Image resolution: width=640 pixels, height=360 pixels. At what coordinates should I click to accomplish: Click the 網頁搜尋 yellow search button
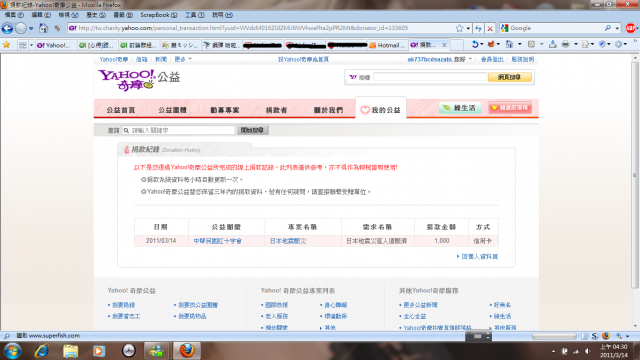pyautogui.click(x=510, y=77)
